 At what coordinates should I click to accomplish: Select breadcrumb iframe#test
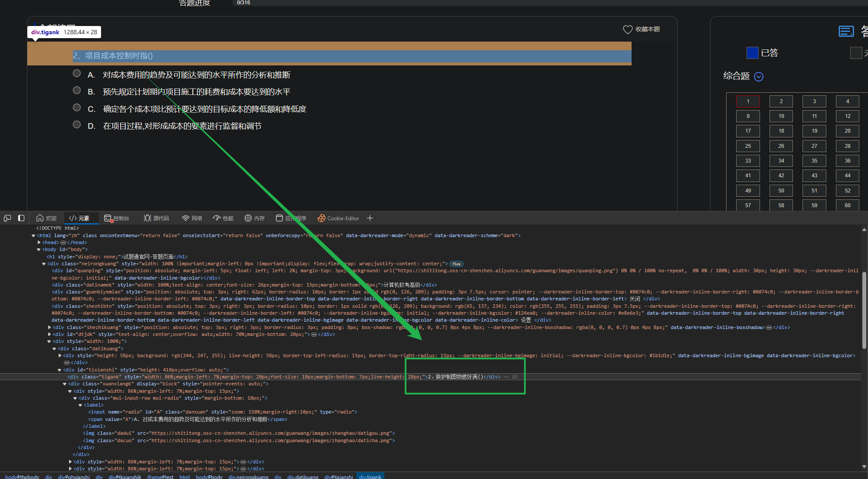(x=160, y=476)
